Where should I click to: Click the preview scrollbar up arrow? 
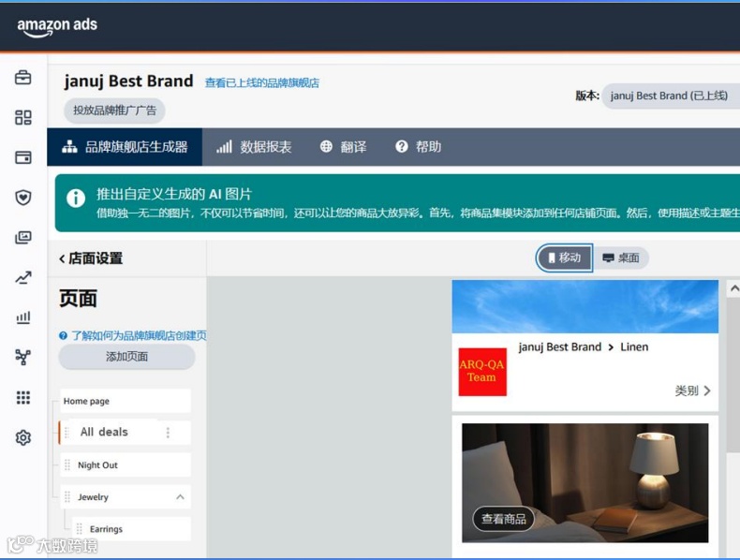point(734,288)
